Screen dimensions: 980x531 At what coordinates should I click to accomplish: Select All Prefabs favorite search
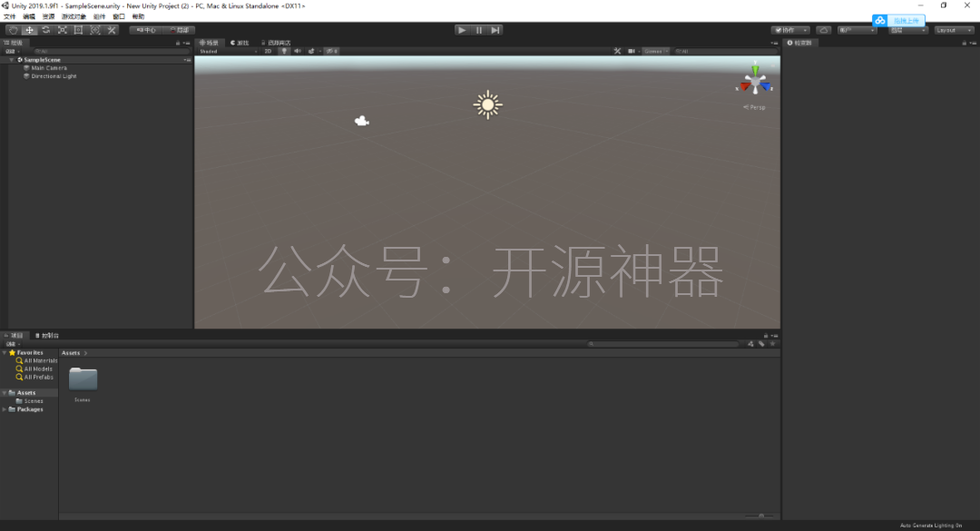(39, 377)
